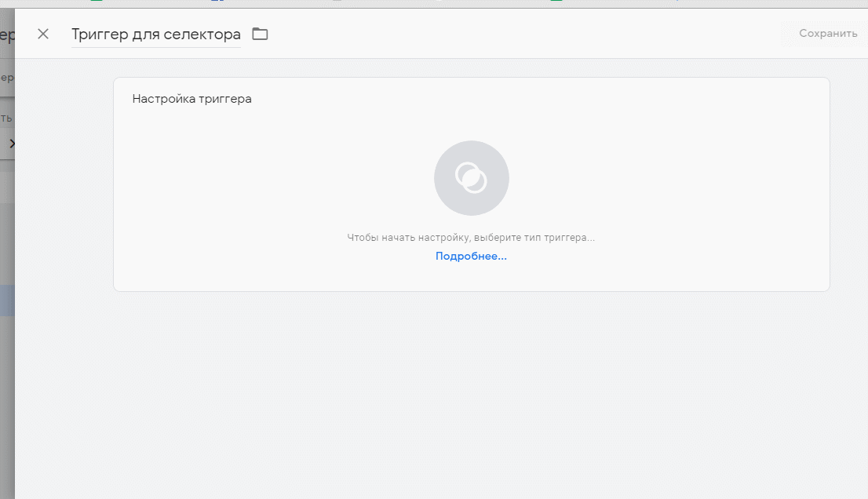This screenshot has width=868, height=499.
Task: Edit the trigger name Триггер для селектора
Action: [155, 34]
